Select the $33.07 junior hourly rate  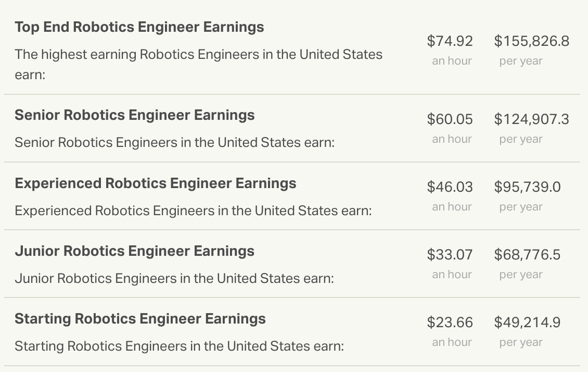pos(450,255)
